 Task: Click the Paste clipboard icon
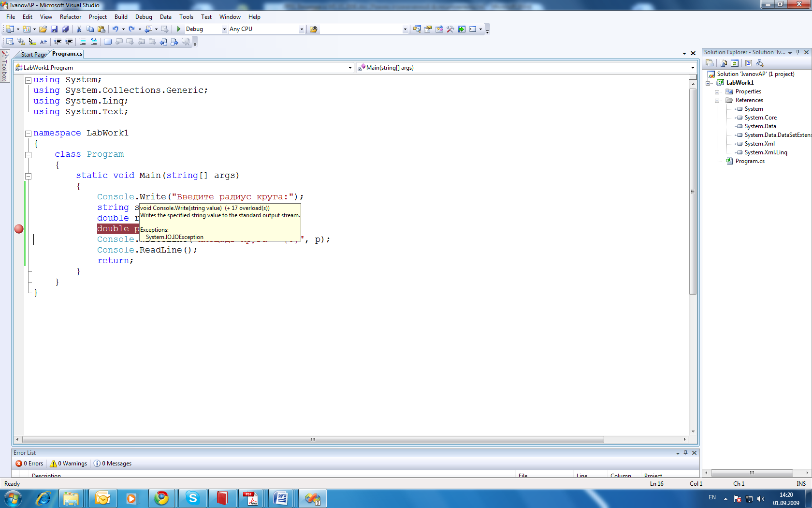point(101,29)
